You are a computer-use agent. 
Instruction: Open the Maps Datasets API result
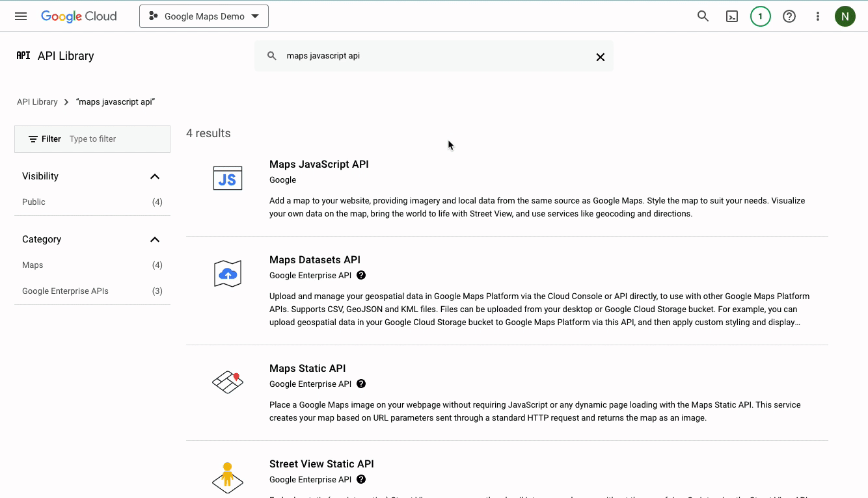click(x=315, y=260)
